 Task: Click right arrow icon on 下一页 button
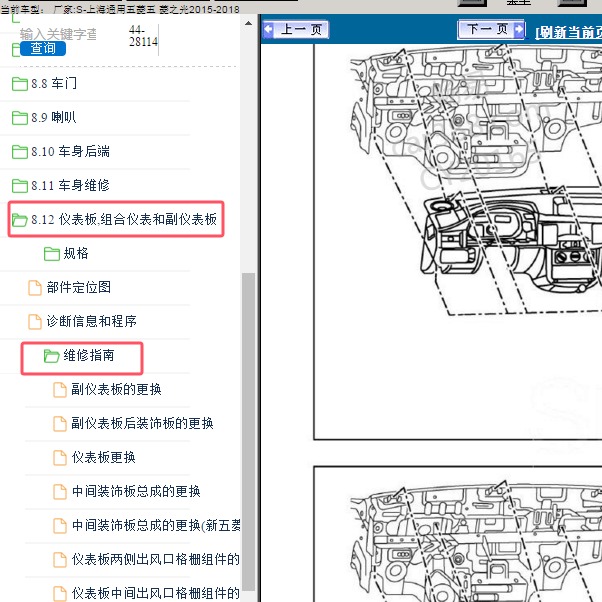pos(519,29)
